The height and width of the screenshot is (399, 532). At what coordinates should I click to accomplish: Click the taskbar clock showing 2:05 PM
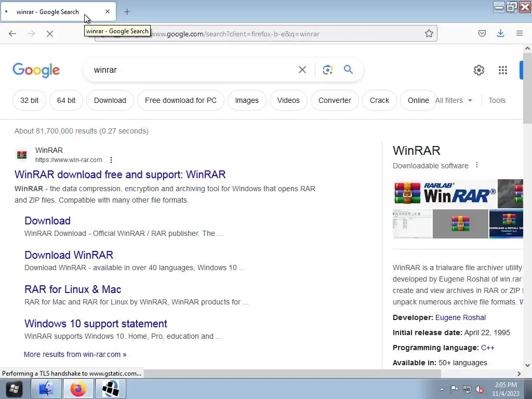pos(506,389)
